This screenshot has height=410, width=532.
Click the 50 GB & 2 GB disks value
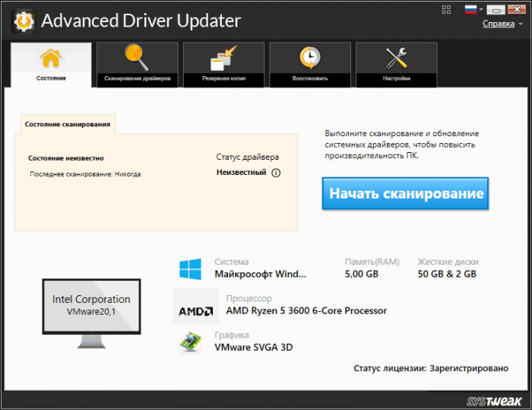[x=447, y=274]
